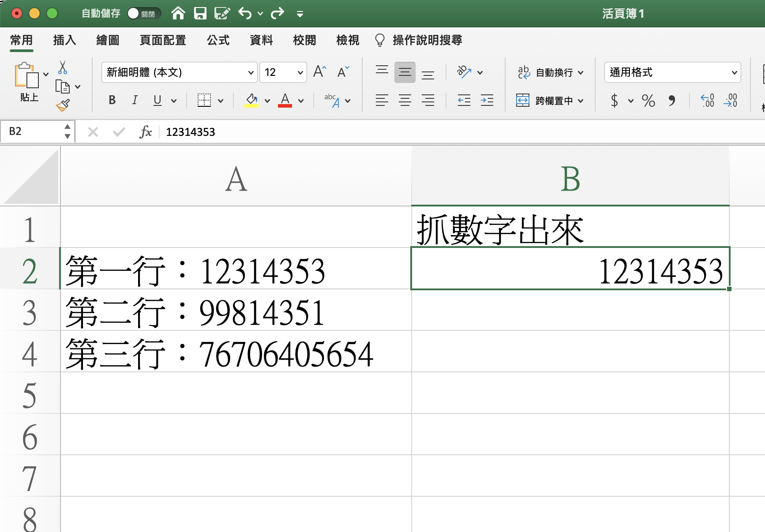Toggle the 自動儲存 AutoSave switch
Image resolution: width=765 pixels, height=532 pixels.
[144, 14]
